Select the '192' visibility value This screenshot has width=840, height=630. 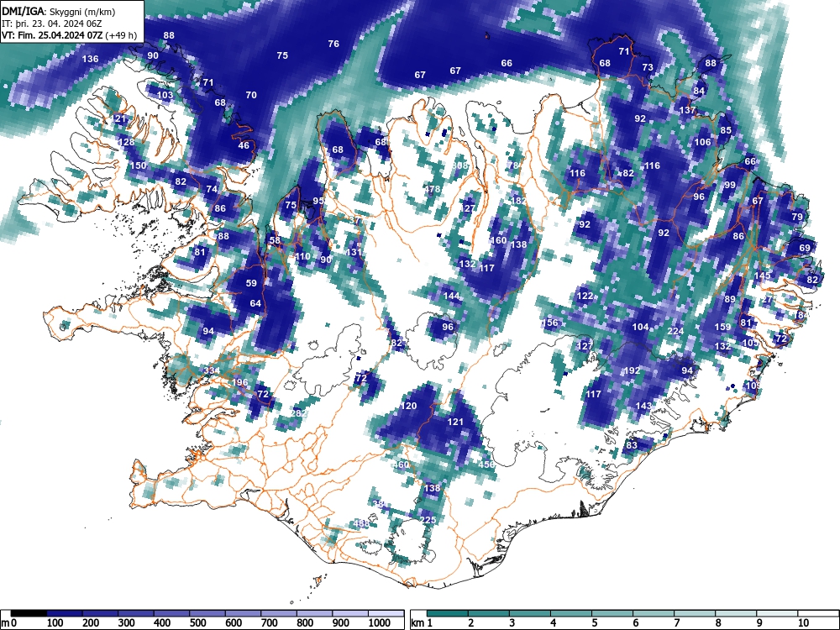[x=633, y=370]
